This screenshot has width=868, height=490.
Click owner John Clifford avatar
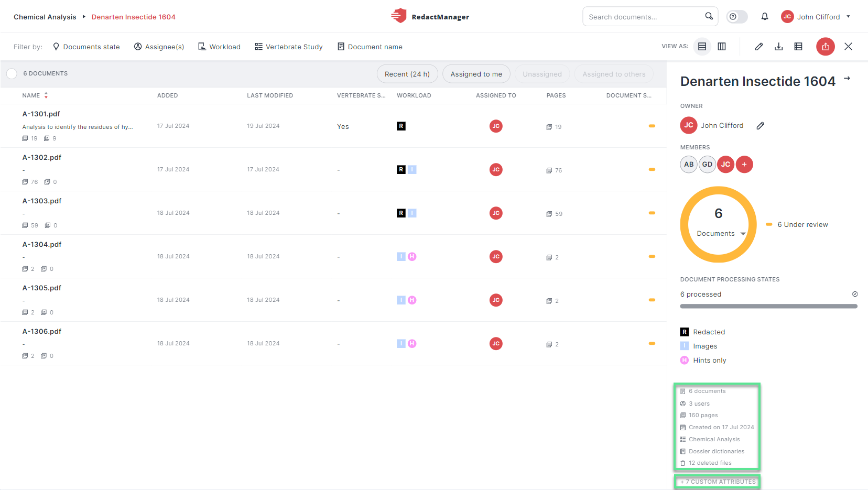tap(689, 125)
